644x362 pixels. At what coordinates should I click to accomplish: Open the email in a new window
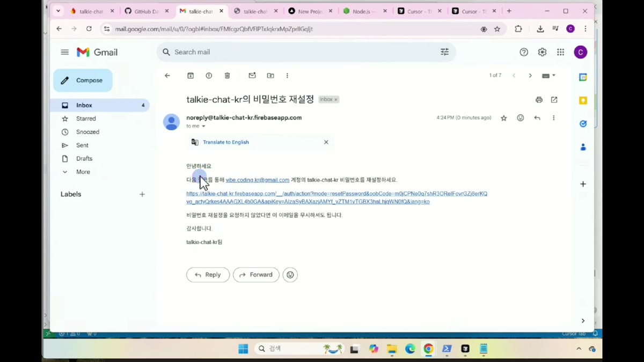(x=554, y=100)
